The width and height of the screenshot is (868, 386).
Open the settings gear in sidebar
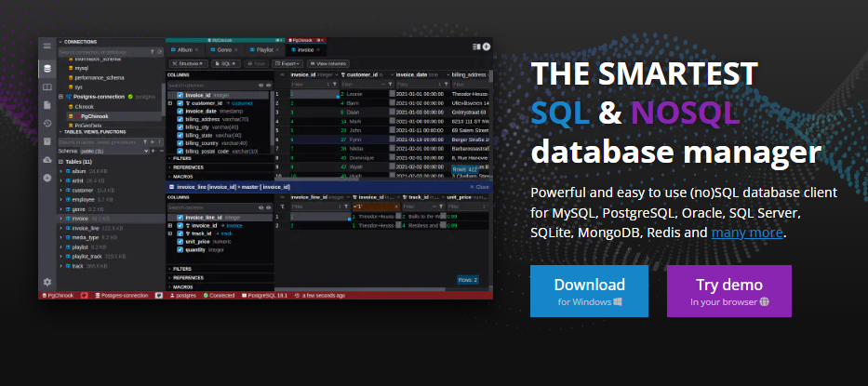47,282
